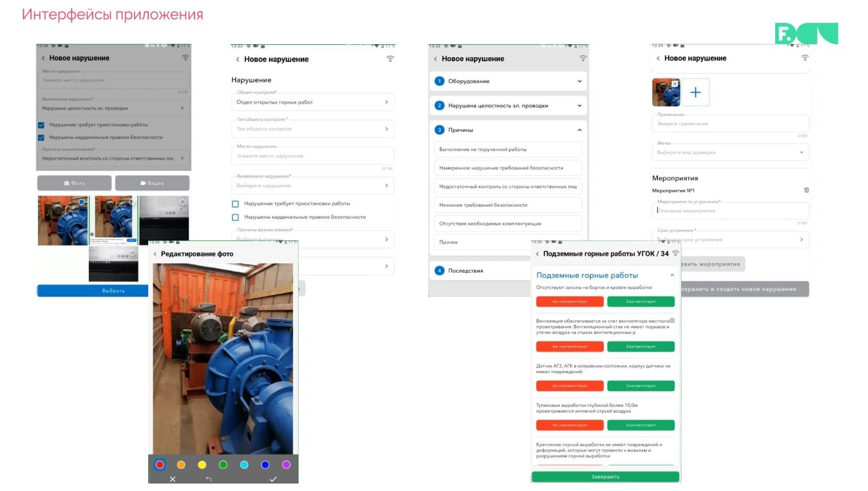Tap step number 4 circle for Последствия
Image resolution: width=868 pixels, height=491 pixels.
[439, 270]
